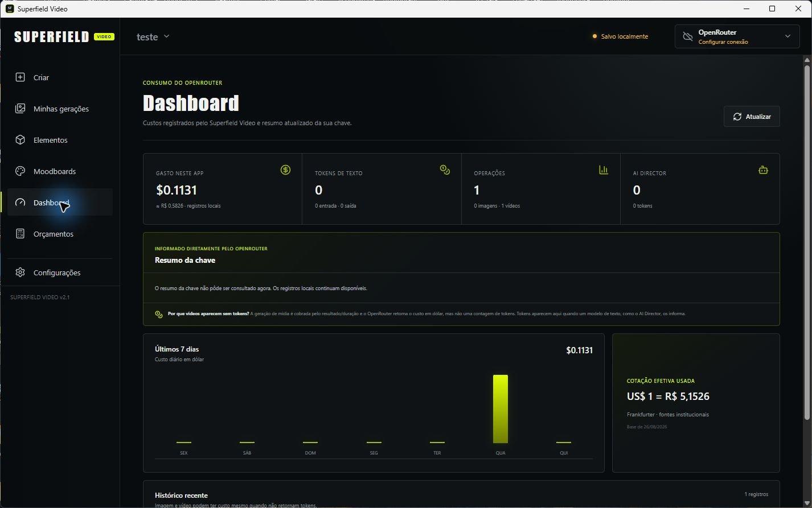Screen dimensions: 812x508
Task: Click the scroll up arrow of scrollbar
Action: [807, 59]
